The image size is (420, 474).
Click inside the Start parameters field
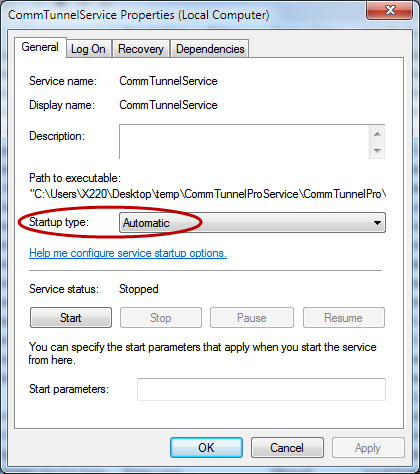tap(261, 389)
